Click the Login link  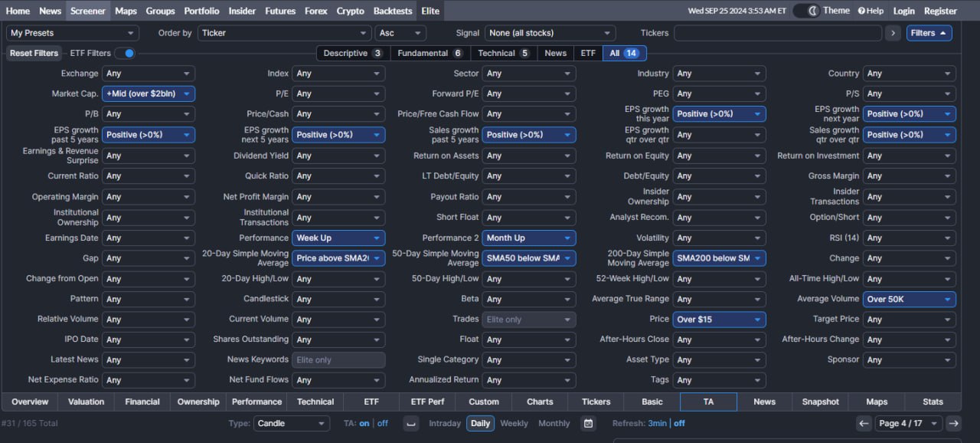pos(903,11)
